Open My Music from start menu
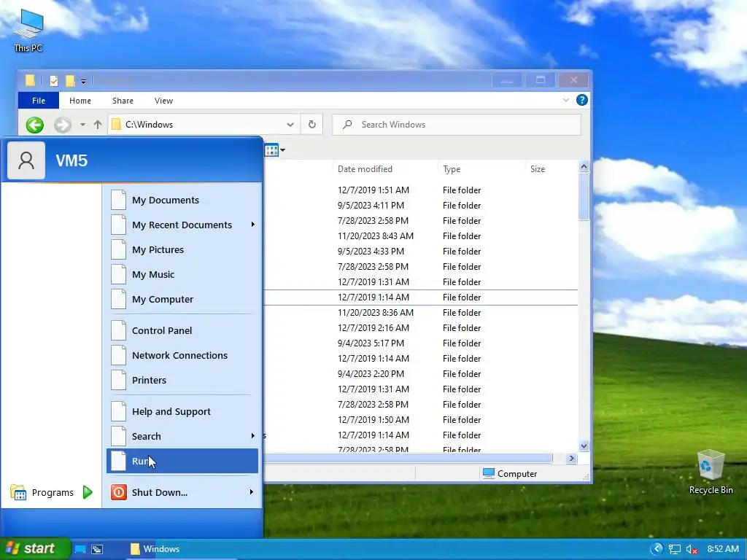The image size is (747, 560). click(182, 274)
